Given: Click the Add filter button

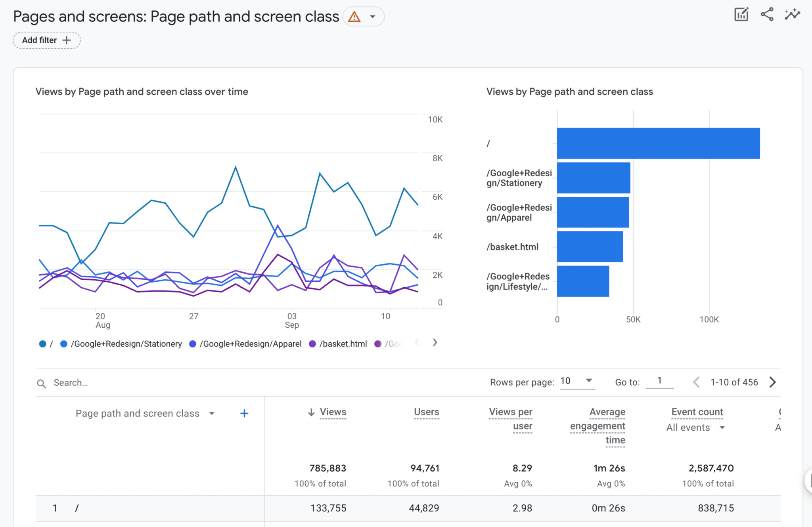Looking at the screenshot, I should 46,40.
